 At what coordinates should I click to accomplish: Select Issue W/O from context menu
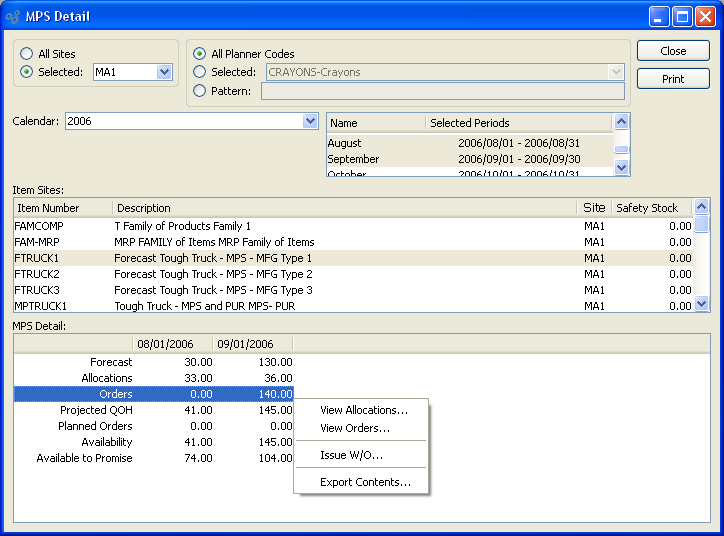click(x=351, y=455)
